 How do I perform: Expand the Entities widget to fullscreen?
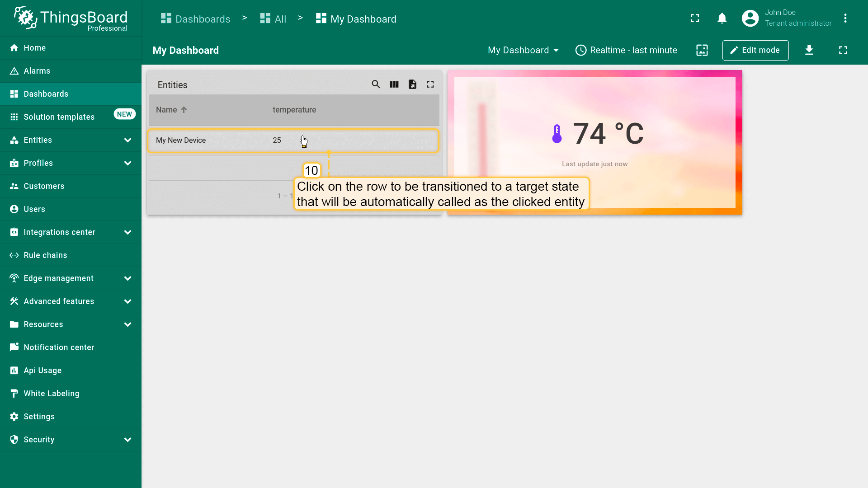tap(430, 84)
